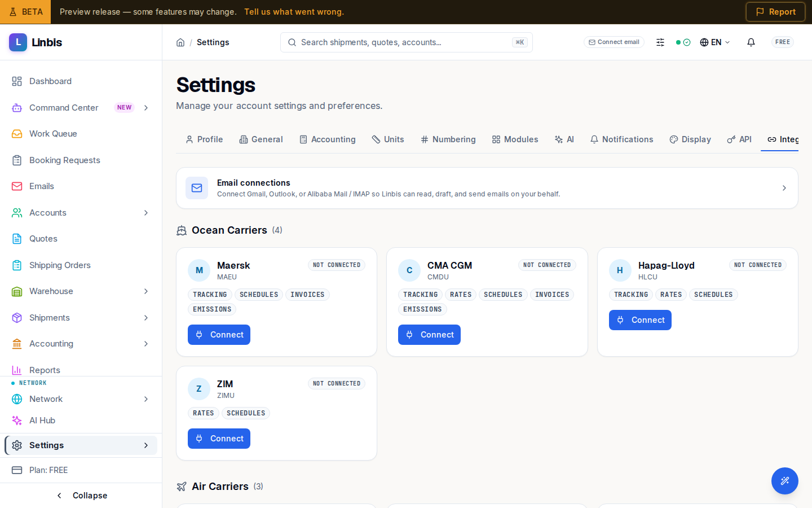Open Dashboard from the sidebar
This screenshot has width=812, height=508.
tap(81, 81)
